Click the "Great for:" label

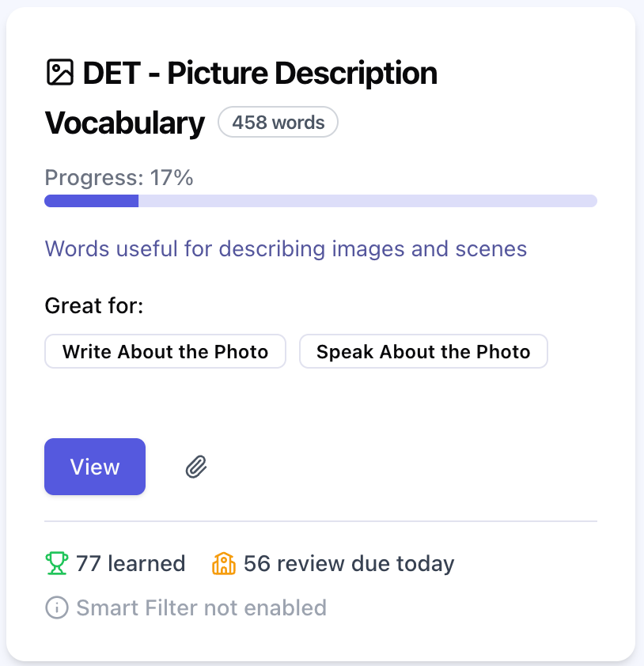point(94,305)
